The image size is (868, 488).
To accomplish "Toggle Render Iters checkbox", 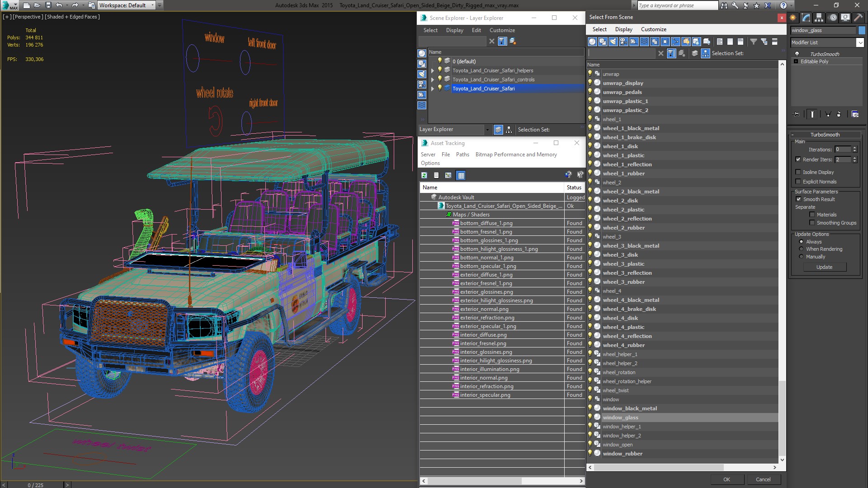I will click(x=798, y=160).
